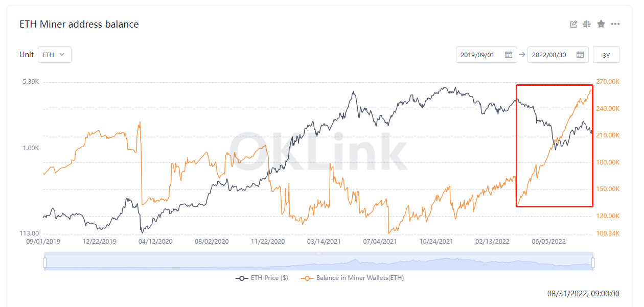Expand the Unit selector chevron
Image resolution: width=644 pixels, height=307 pixels.
point(62,55)
